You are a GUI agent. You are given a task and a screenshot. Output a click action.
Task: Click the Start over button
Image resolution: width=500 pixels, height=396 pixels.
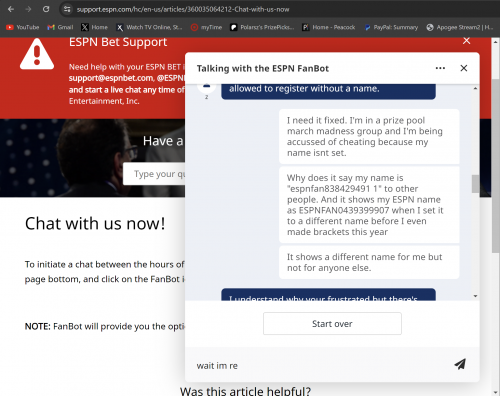click(332, 324)
